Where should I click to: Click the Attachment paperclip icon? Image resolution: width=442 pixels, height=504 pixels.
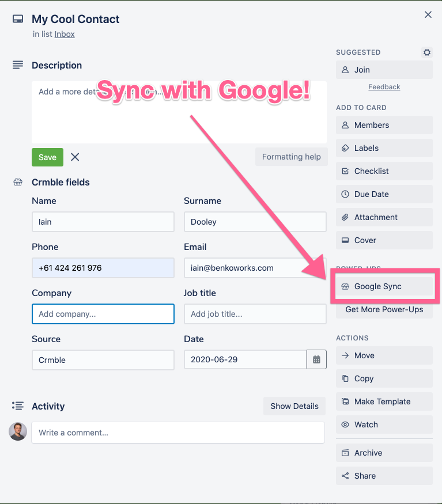coord(345,217)
